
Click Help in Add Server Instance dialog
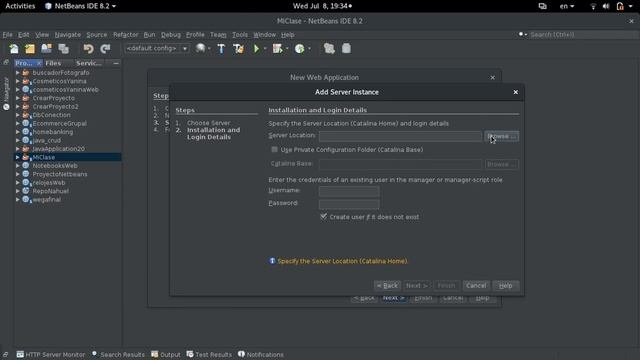[506, 286]
